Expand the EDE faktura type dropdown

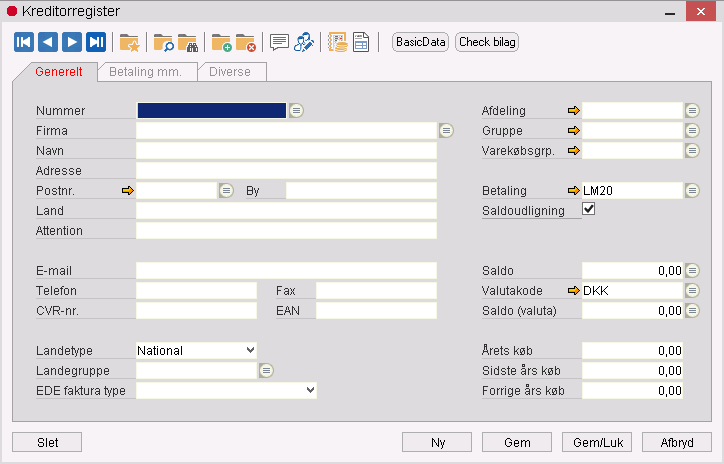point(309,390)
